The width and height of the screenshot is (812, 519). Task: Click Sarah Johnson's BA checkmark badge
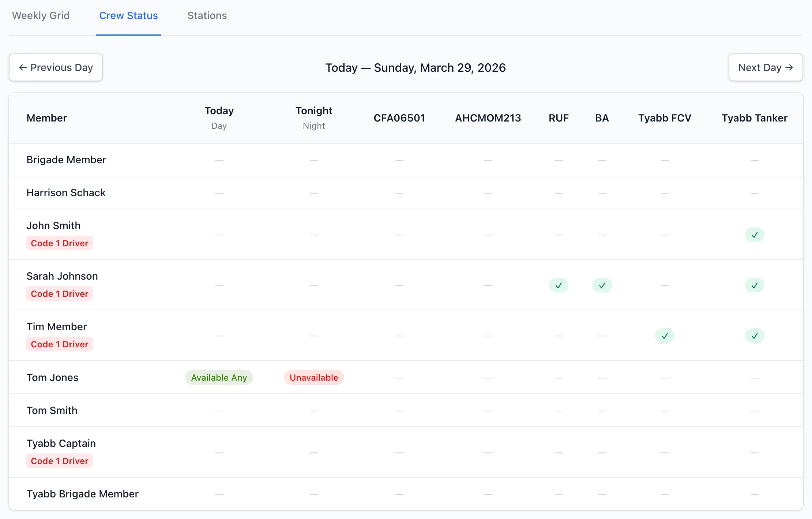(x=602, y=285)
